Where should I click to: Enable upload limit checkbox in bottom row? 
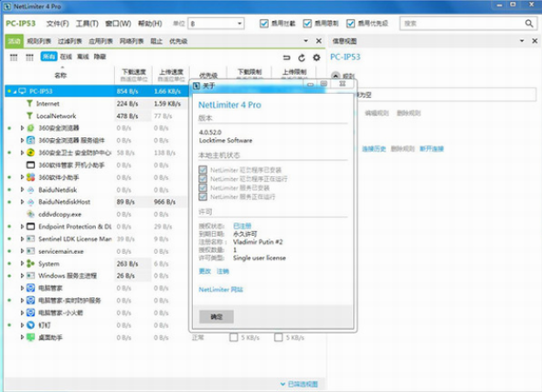coord(278,337)
